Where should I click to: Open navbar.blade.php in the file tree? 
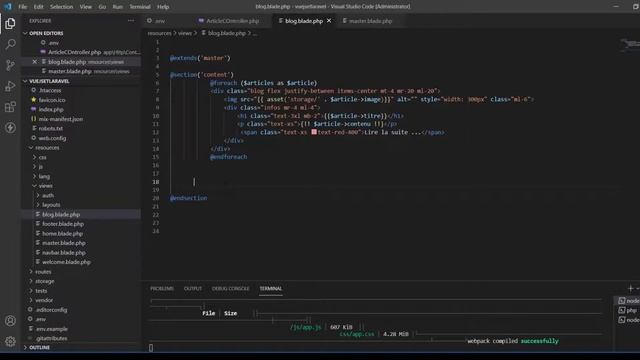(x=64, y=253)
